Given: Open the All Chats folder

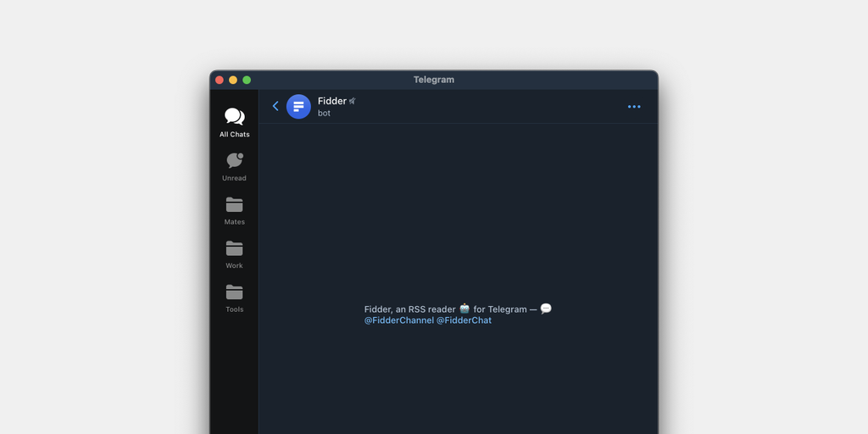Looking at the screenshot, I should click(x=234, y=121).
